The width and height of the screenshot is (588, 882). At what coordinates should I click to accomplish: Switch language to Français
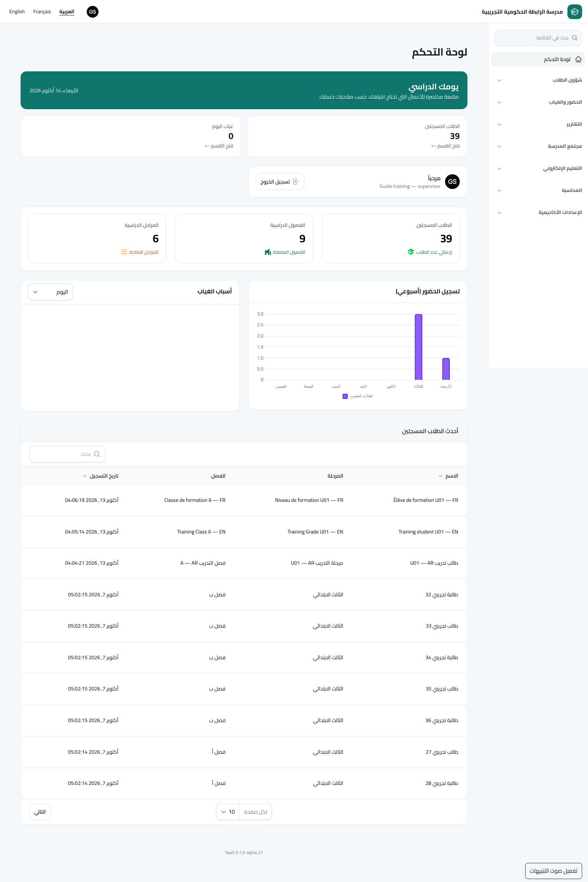[42, 12]
